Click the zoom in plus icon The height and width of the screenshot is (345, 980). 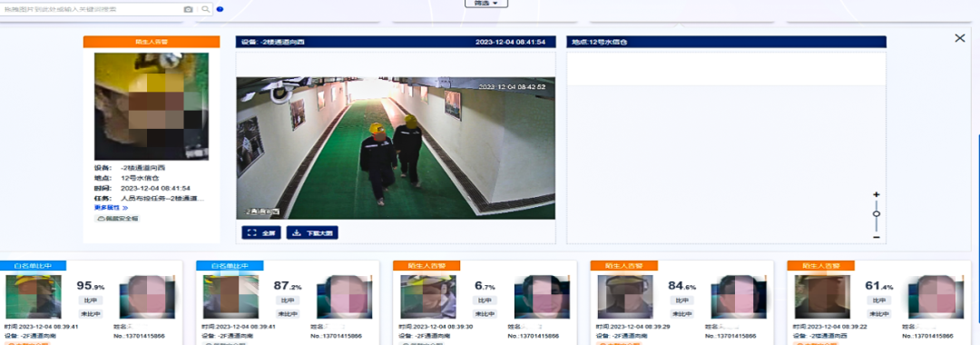pyautogui.click(x=877, y=194)
